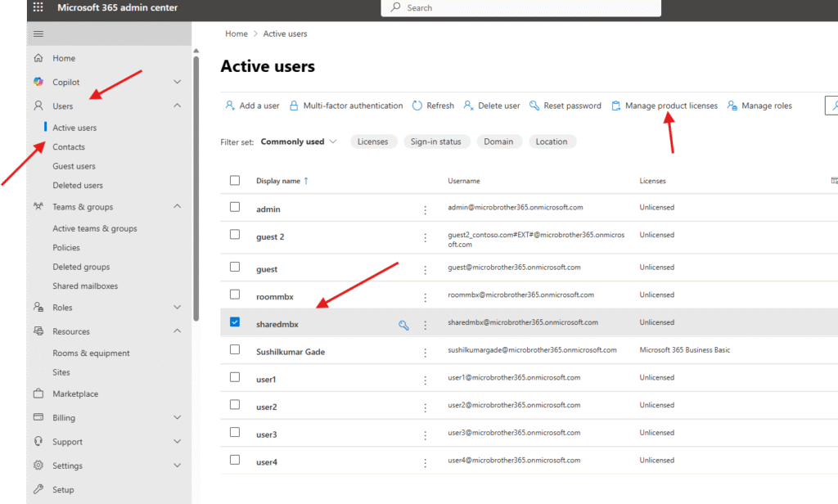This screenshot has width=838, height=504.
Task: Click the Add a user icon
Action: [x=230, y=106]
